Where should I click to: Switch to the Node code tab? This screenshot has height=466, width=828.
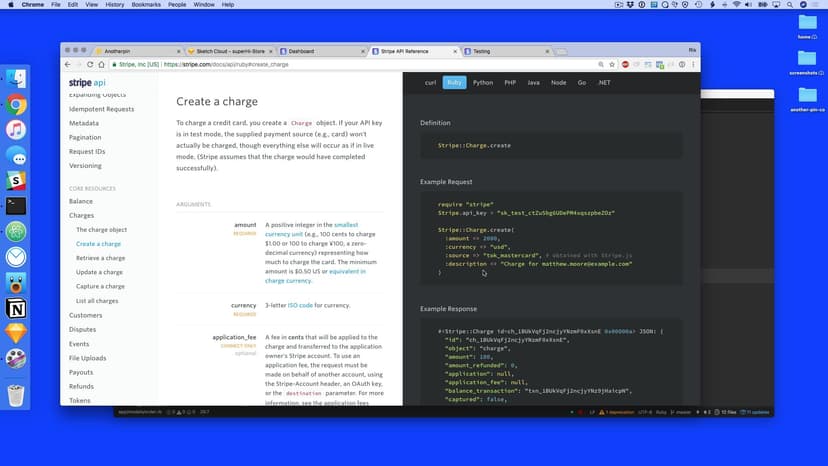(x=558, y=82)
